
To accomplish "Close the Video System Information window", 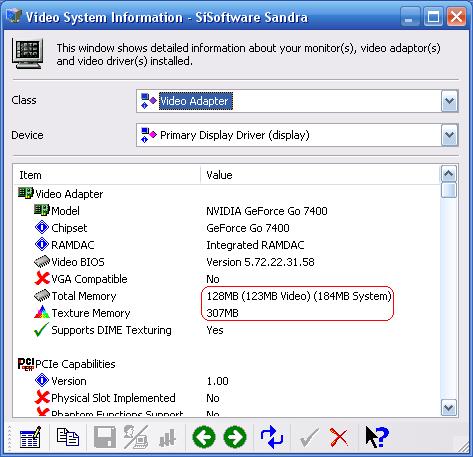I will coord(456,17).
